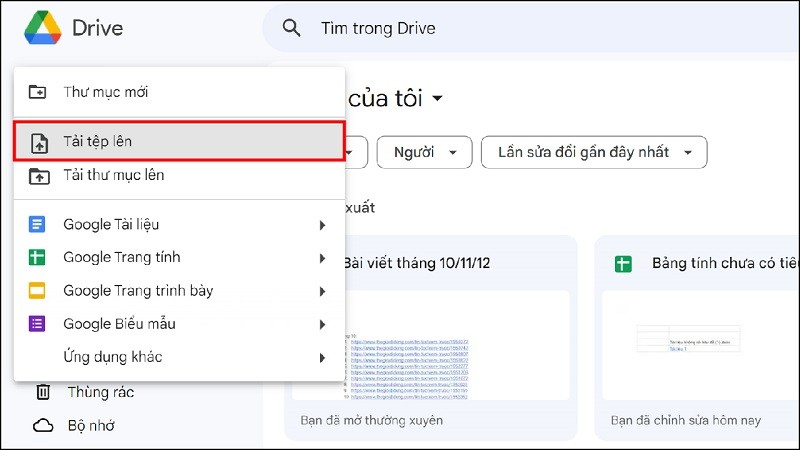
Task: Open the Người filter dropdown
Action: (x=424, y=152)
